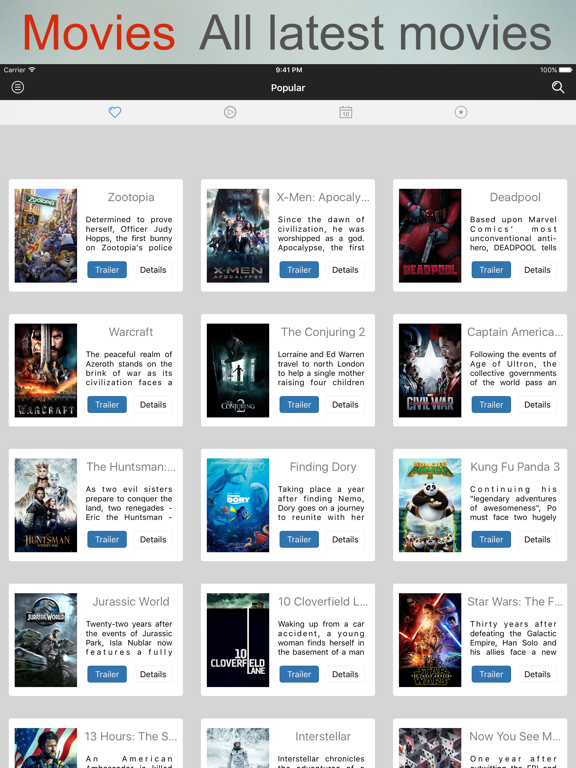Open X-Men: Apocalypse details
576x768 pixels.
point(345,270)
